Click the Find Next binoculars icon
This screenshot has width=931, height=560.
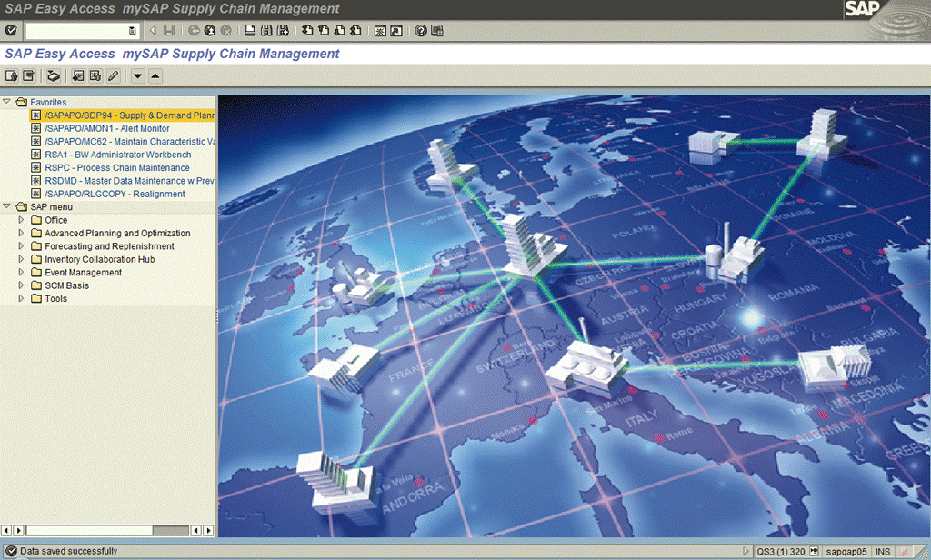[x=283, y=30]
